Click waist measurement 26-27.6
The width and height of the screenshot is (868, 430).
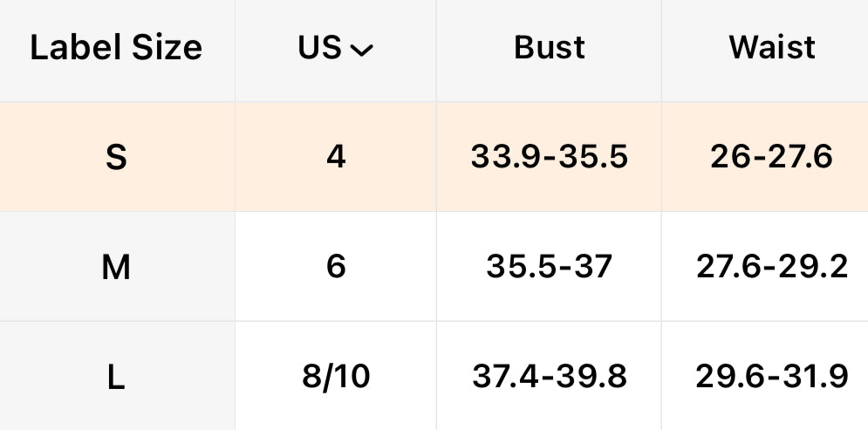point(772,157)
